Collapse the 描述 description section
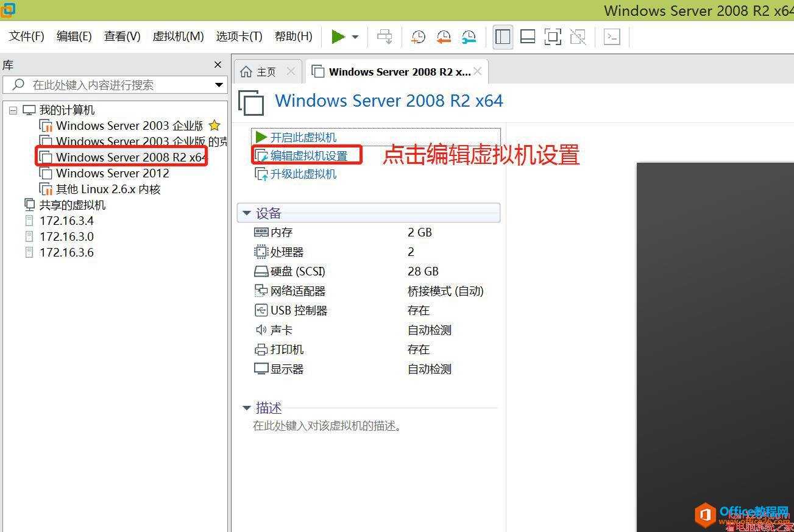Viewport: 794px width, 532px height. [247, 408]
